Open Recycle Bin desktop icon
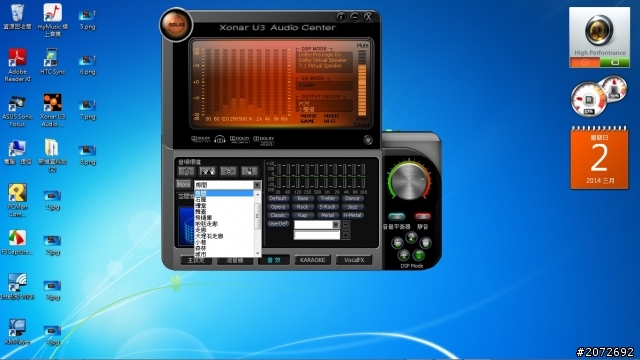This screenshot has width=640, height=360. pos(17,17)
